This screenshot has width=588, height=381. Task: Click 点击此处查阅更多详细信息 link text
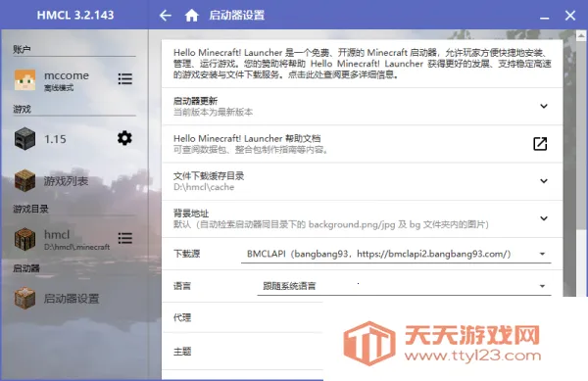(x=343, y=74)
